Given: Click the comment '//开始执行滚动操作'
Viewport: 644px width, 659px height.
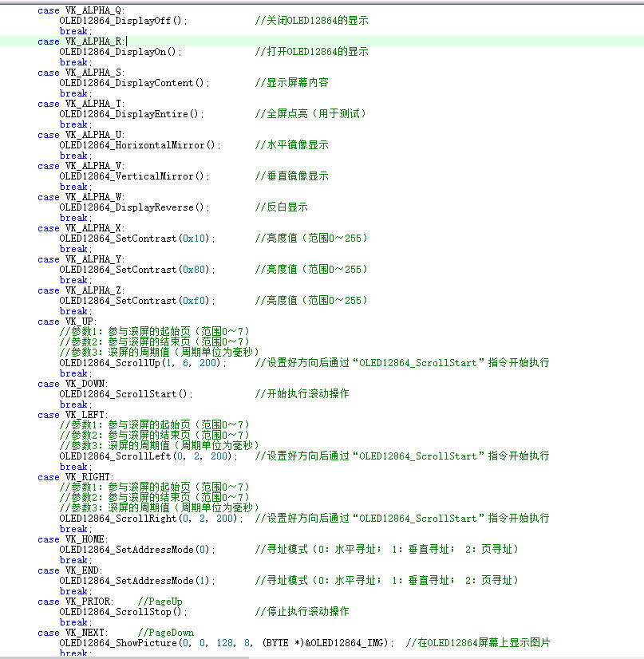Looking at the screenshot, I should tap(302, 394).
